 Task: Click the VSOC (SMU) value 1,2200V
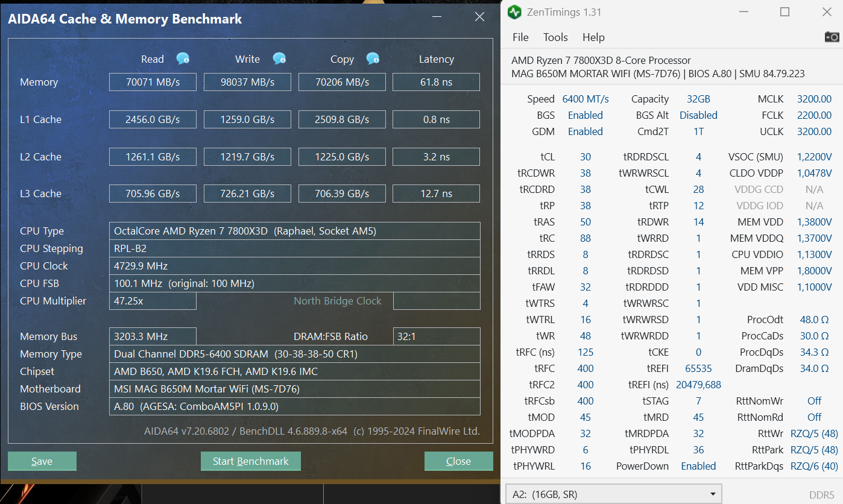point(814,157)
